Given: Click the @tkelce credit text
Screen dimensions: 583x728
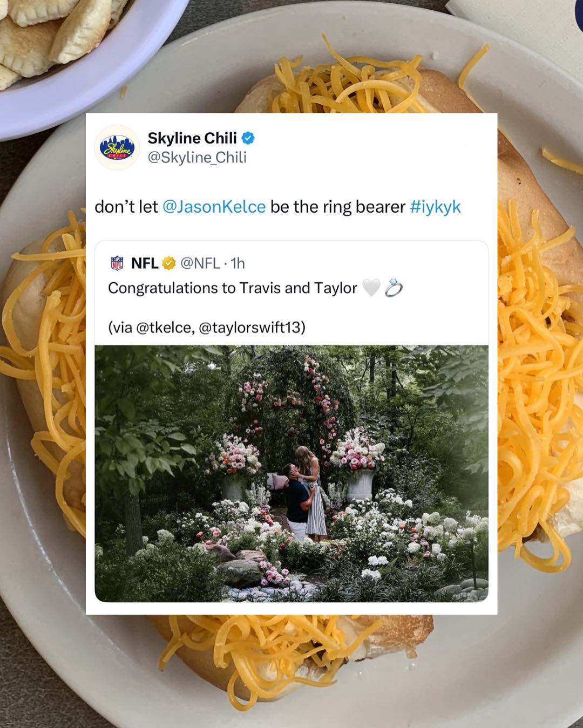Looking at the screenshot, I should (164, 328).
